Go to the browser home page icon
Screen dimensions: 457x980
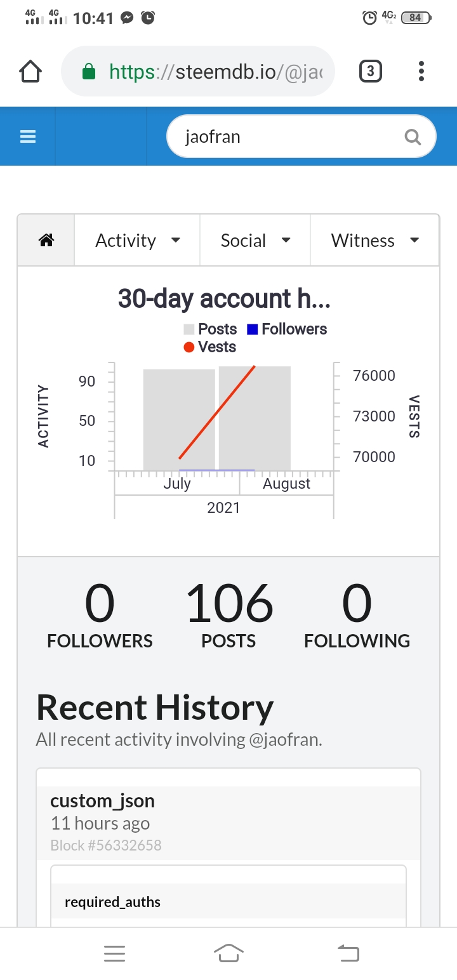point(30,72)
